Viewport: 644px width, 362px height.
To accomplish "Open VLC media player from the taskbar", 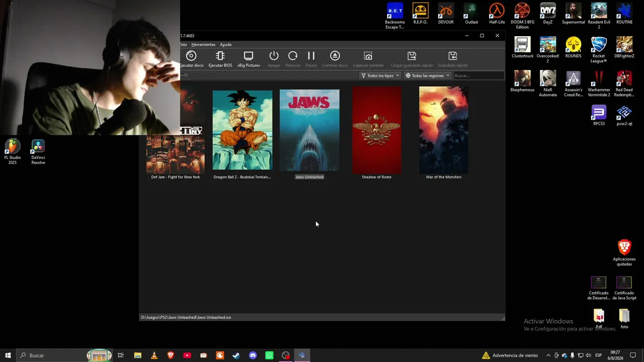I will (x=154, y=355).
